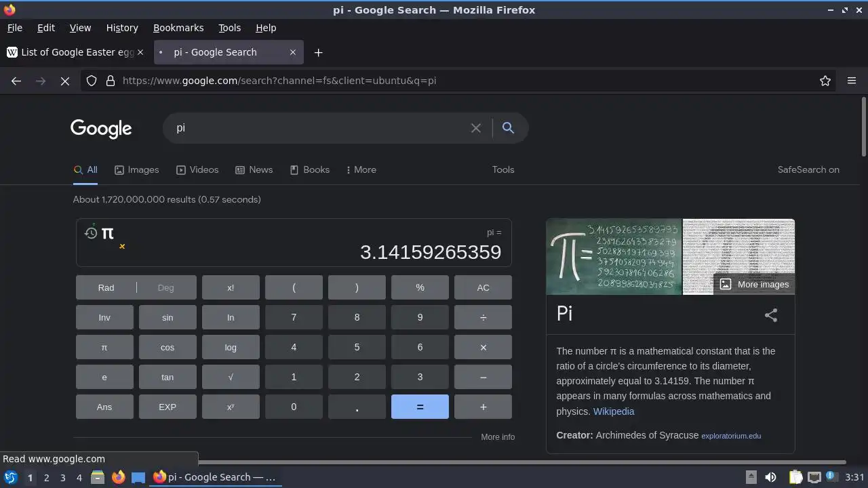Click the factorial x! button
Image resolution: width=868 pixels, height=488 pixels.
tap(231, 287)
